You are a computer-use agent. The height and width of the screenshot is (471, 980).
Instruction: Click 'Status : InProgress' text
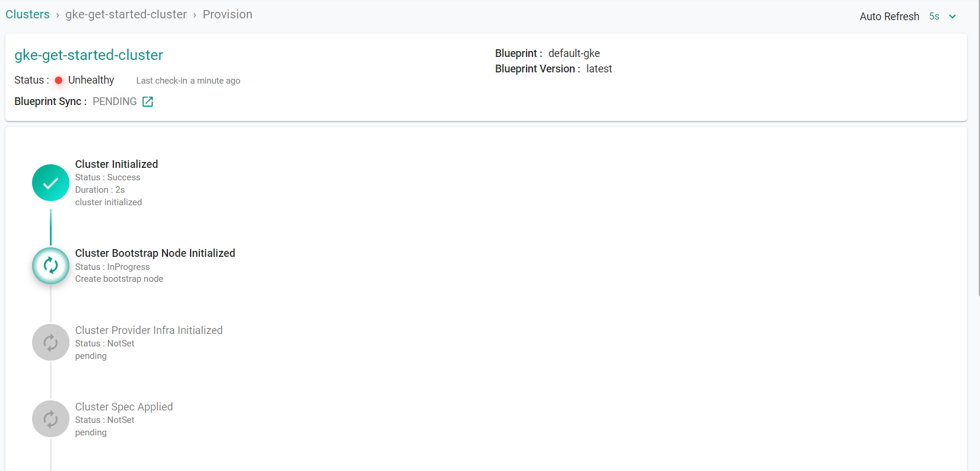(112, 267)
